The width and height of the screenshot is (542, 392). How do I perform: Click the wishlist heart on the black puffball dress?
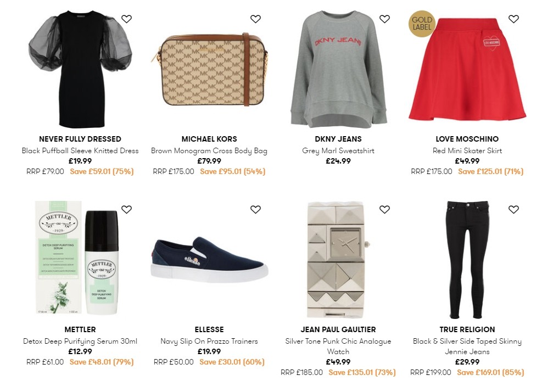tap(126, 19)
